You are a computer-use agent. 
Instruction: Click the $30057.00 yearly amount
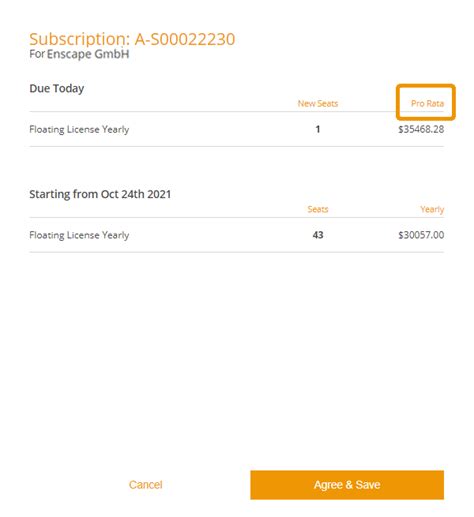coord(421,235)
